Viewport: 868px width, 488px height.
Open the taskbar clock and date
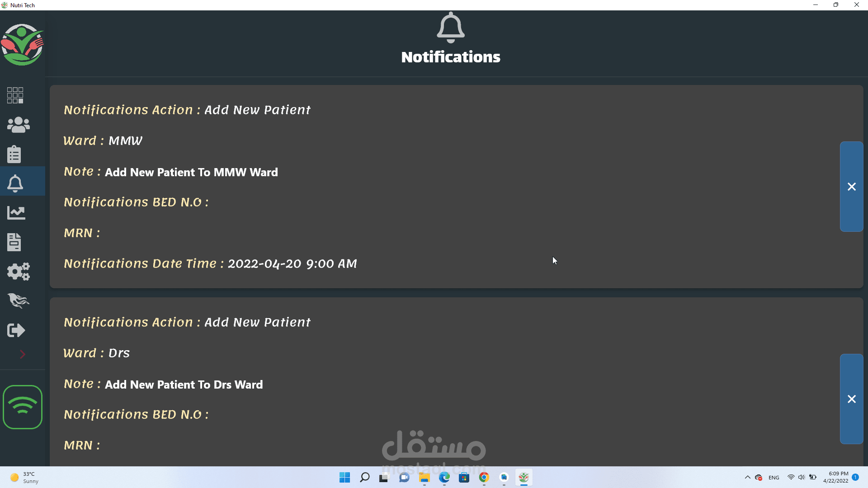835,478
